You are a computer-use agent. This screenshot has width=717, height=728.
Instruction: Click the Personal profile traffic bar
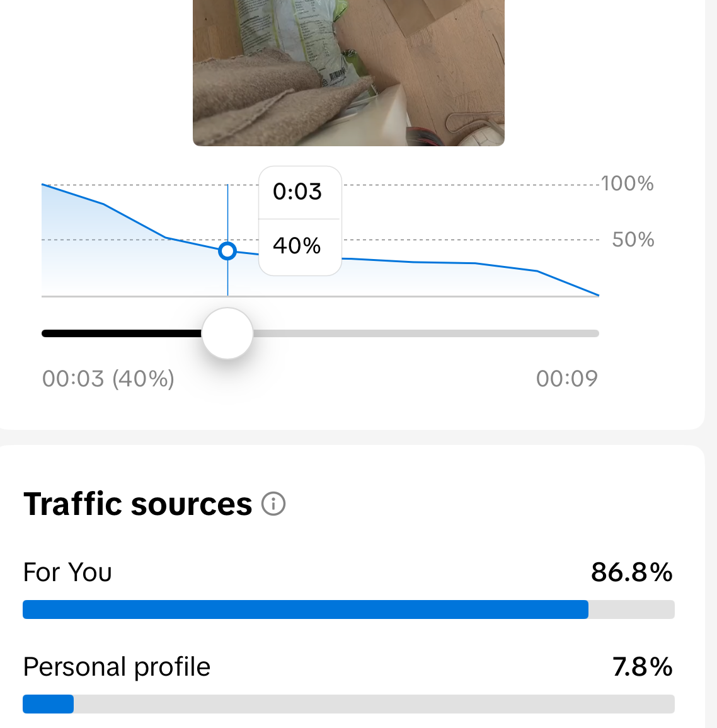(348, 704)
